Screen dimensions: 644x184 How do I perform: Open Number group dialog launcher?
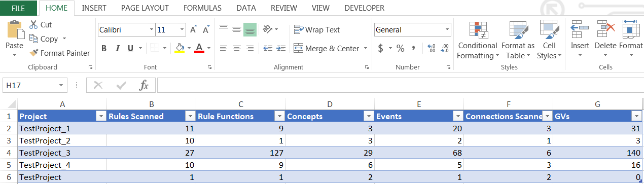click(x=448, y=67)
